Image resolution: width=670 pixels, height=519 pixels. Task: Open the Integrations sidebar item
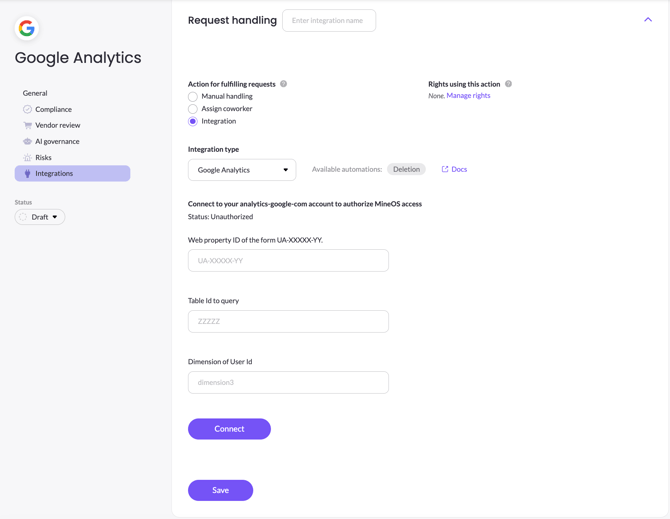72,173
